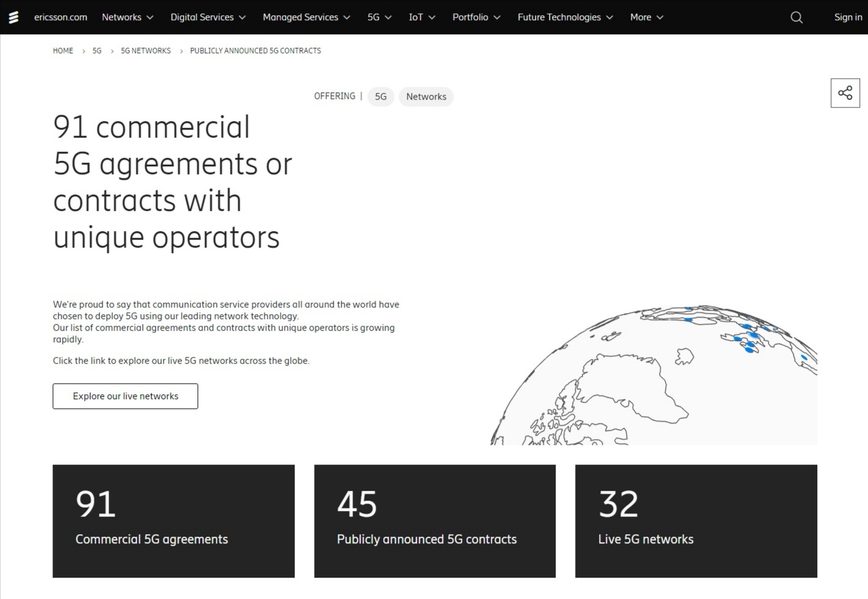Screen dimensions: 868x599
Task: Open the Portfolio navigation menu
Action: 476,17
